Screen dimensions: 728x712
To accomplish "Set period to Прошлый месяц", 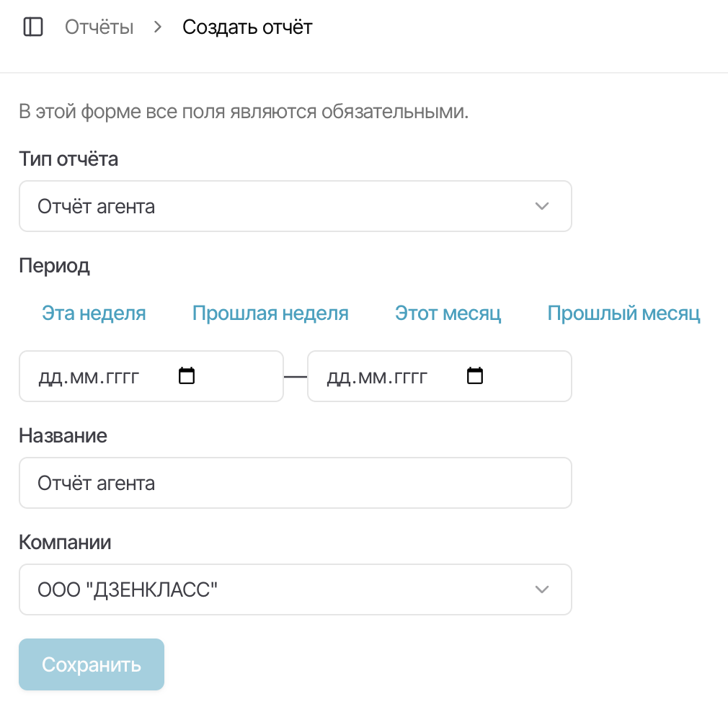I will coord(623,313).
